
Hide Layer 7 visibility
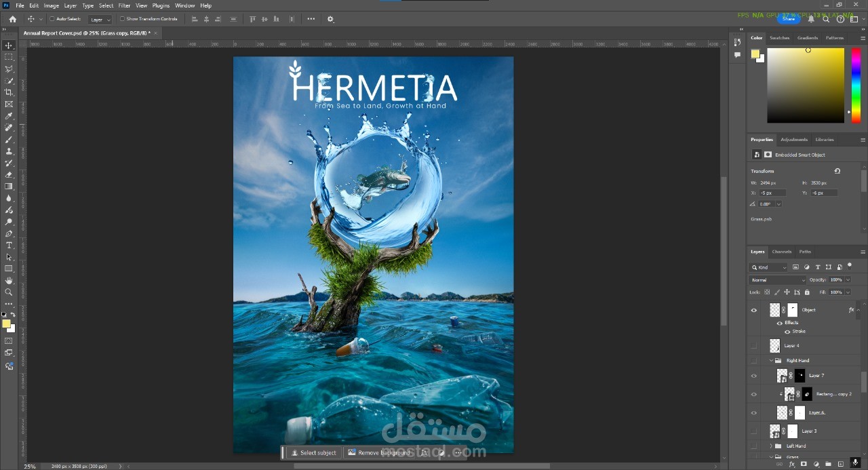pyautogui.click(x=753, y=376)
